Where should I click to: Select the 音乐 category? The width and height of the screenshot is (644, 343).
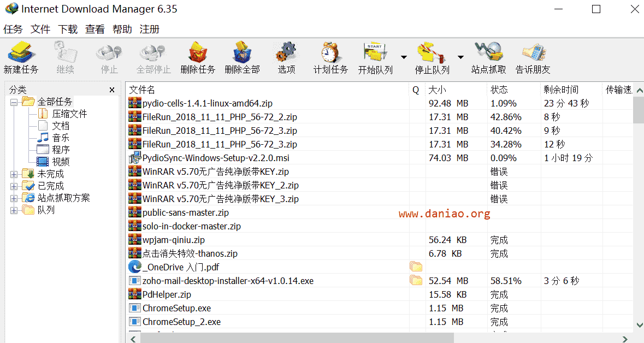tap(61, 138)
